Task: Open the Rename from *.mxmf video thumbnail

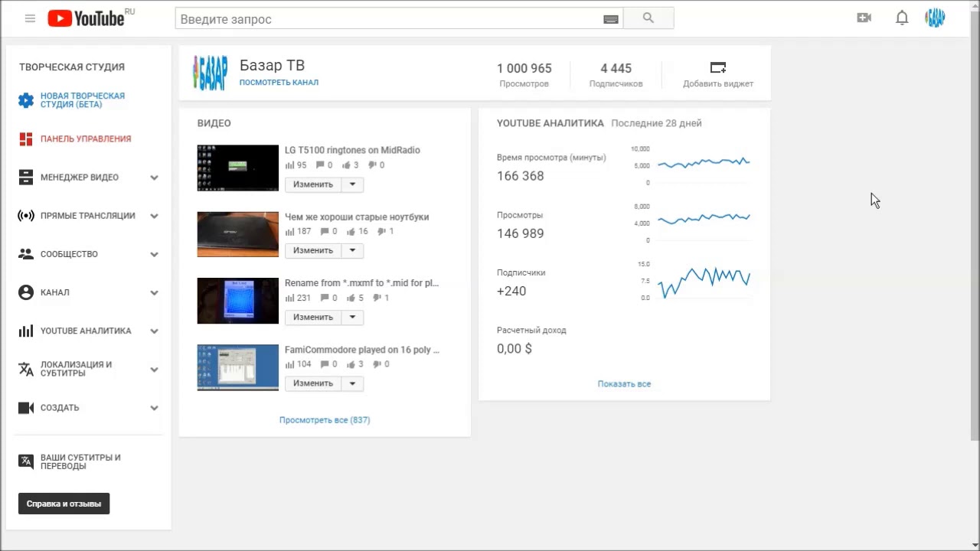Action: [238, 301]
